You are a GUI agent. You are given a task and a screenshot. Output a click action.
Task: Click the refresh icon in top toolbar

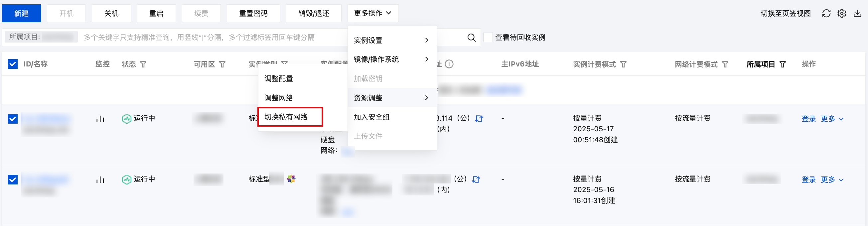(826, 14)
